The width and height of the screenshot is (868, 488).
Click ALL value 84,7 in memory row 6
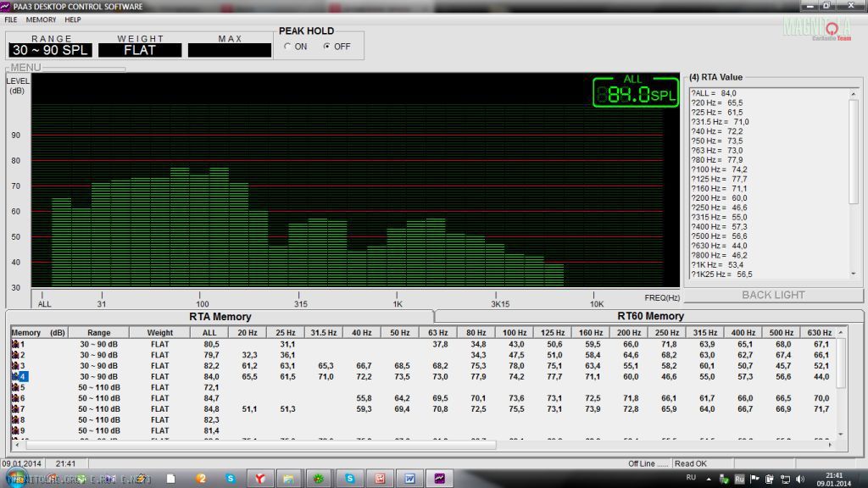click(x=211, y=398)
